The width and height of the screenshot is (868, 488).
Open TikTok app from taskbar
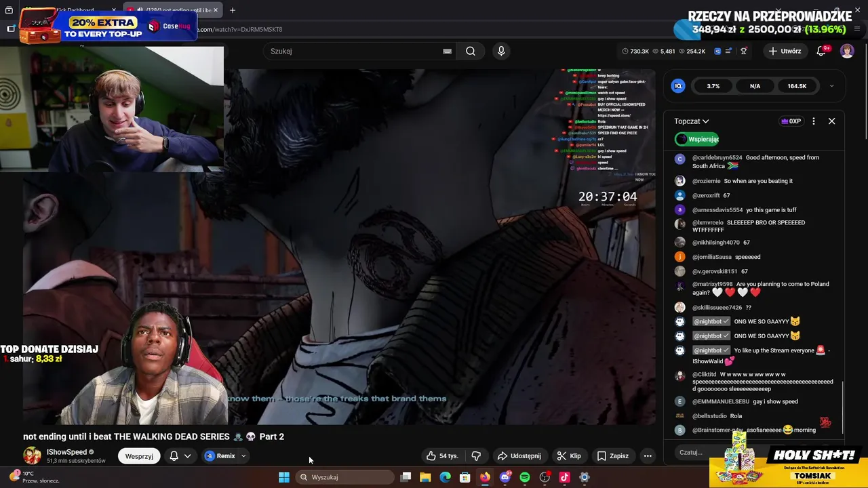[x=564, y=477]
